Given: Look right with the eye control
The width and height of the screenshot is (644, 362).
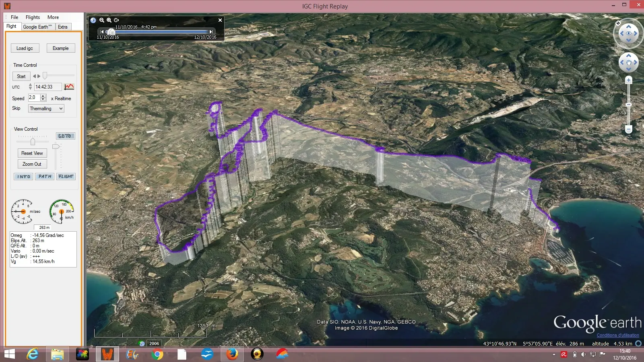Looking at the screenshot, I should (636, 33).
